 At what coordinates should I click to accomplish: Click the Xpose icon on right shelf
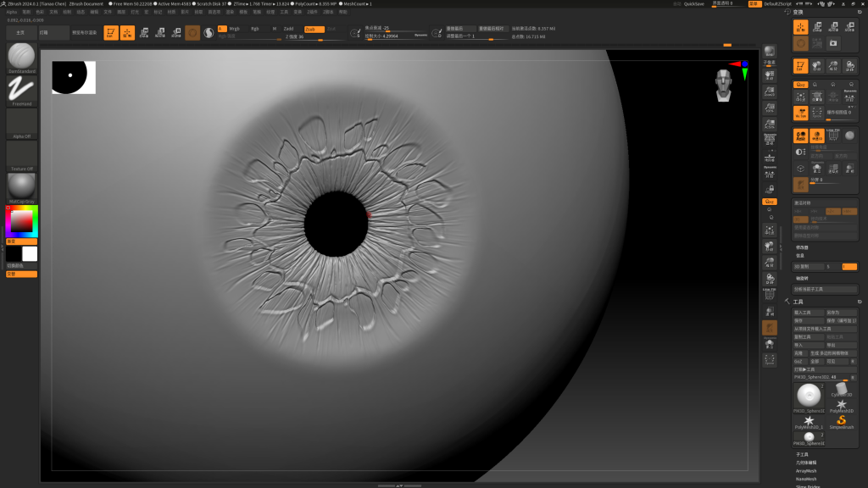(x=770, y=361)
